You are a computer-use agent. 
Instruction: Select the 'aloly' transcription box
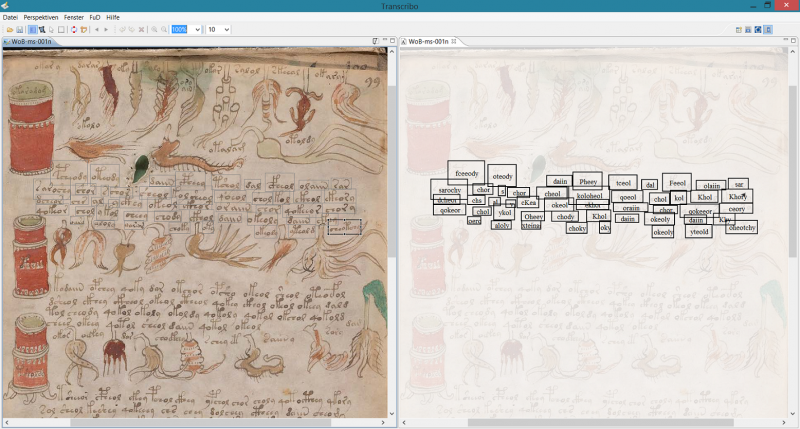point(502,225)
